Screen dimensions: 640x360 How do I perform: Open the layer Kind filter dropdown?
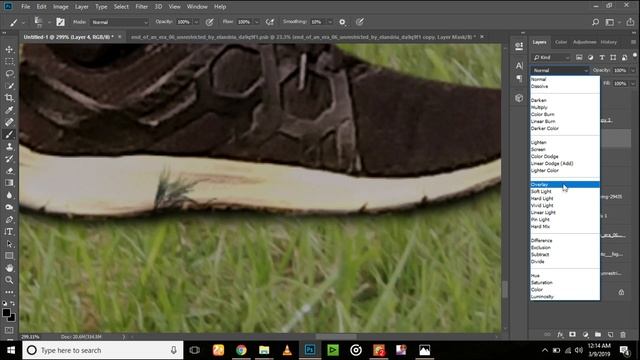point(551,58)
